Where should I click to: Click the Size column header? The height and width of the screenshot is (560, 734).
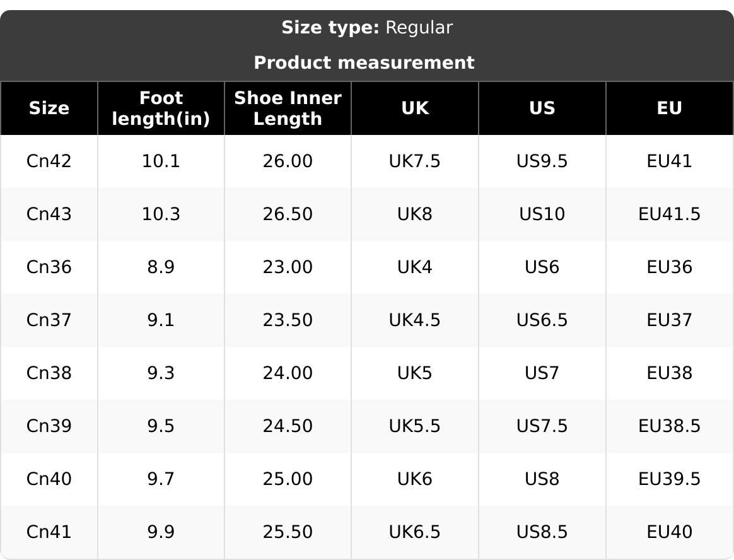[x=49, y=108]
